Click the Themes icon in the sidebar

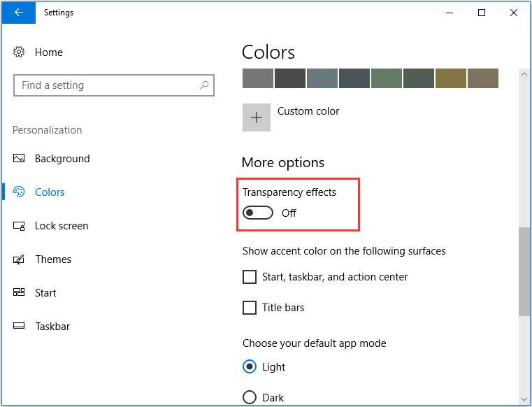point(19,259)
